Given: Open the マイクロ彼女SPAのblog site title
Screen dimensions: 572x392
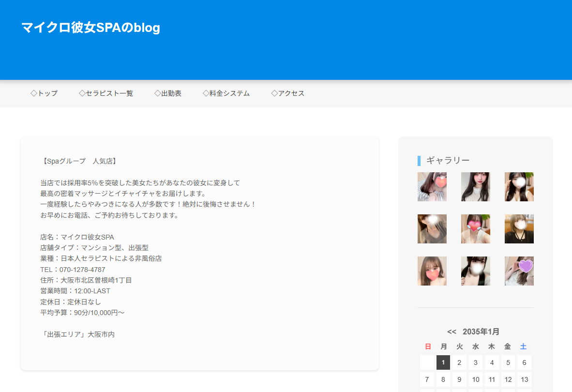Looking at the screenshot, I should [x=90, y=28].
